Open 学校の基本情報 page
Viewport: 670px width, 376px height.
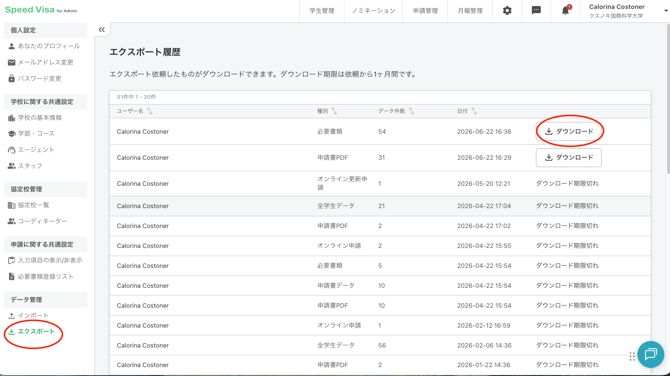[x=35, y=118]
